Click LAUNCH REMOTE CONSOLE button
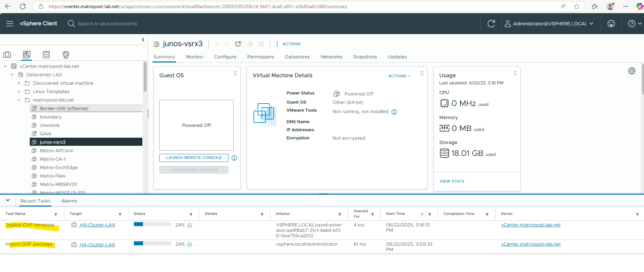This screenshot has height=272, width=644. click(194, 158)
